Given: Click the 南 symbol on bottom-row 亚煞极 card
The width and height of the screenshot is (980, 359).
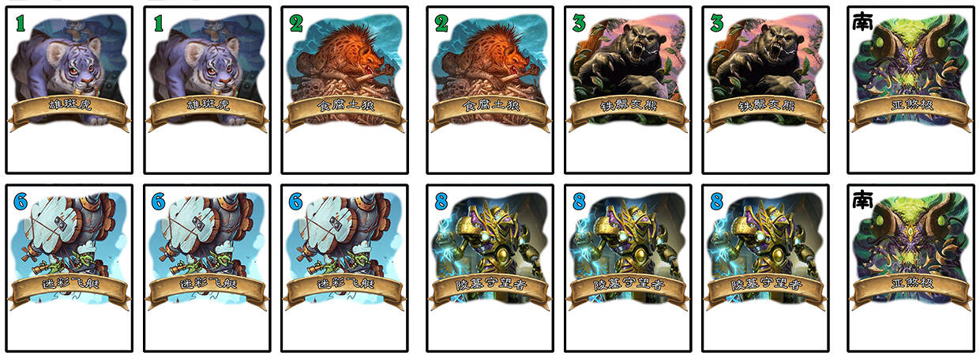Looking at the screenshot, I should [x=862, y=200].
